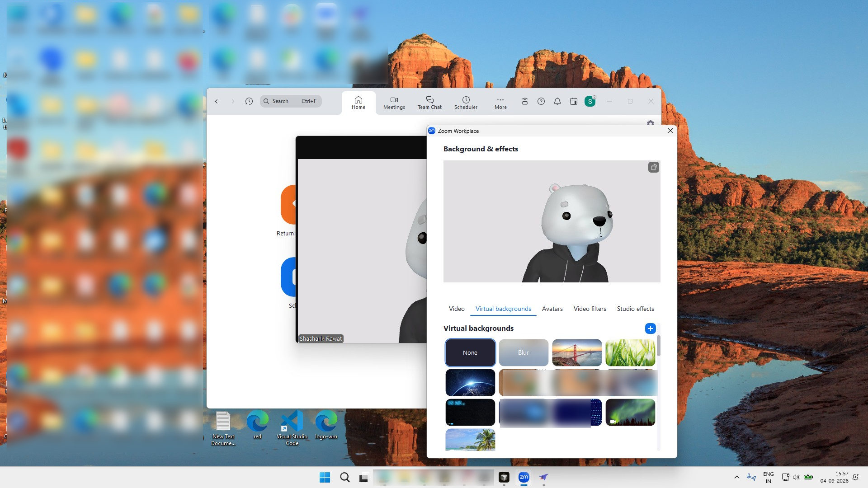Click the avatar preview in Background & effects
The height and width of the screenshot is (488, 868).
tap(552, 221)
